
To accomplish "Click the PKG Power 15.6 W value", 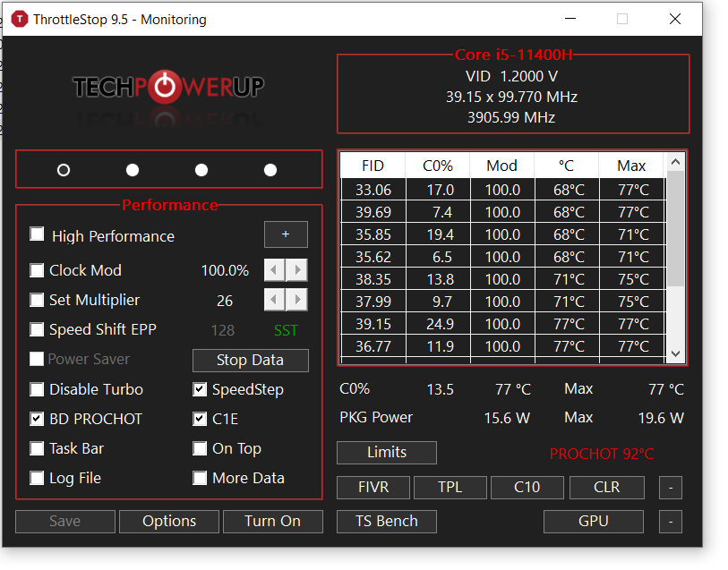I will click(507, 418).
